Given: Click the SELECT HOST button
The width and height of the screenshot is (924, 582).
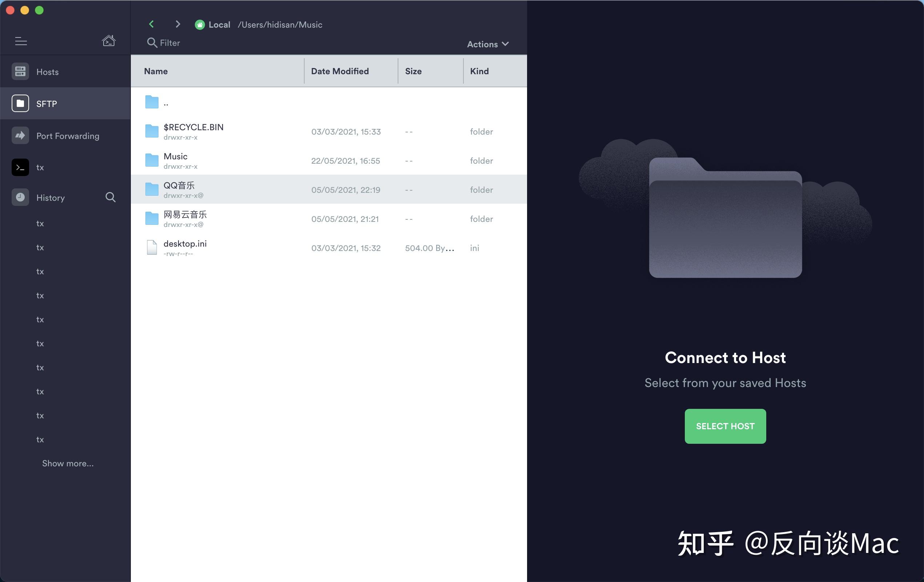Looking at the screenshot, I should pyautogui.click(x=725, y=426).
